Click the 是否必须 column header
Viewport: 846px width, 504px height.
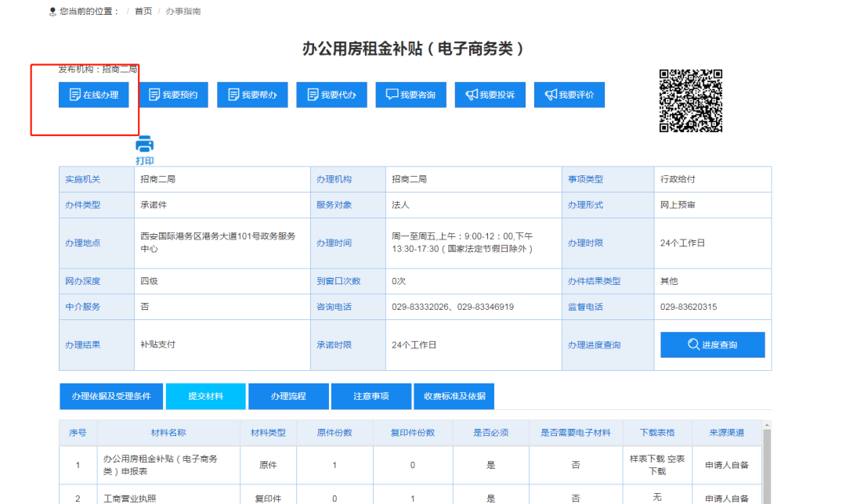pyautogui.click(x=491, y=432)
